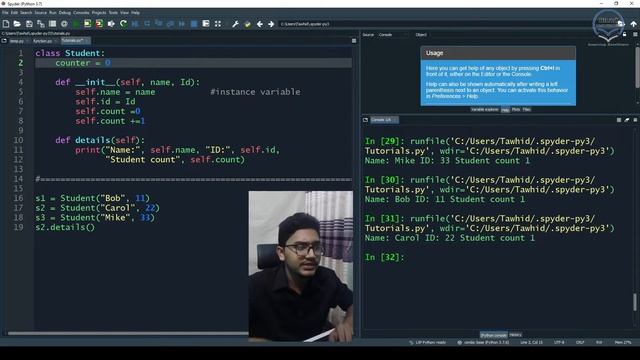Click line number 14 in gutter
640x360 pixels.
[x=18, y=179]
